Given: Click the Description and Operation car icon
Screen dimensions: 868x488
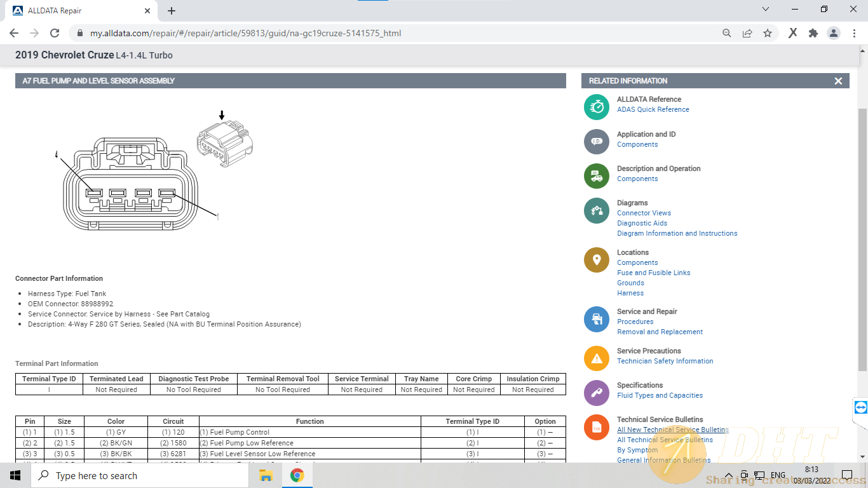Looking at the screenshot, I should click(597, 176).
